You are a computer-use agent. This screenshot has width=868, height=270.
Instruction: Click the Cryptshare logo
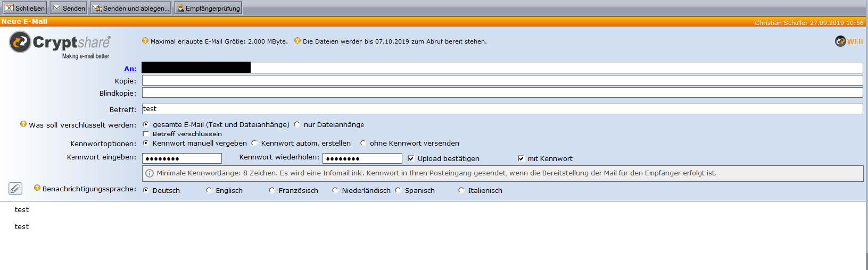pos(60,45)
